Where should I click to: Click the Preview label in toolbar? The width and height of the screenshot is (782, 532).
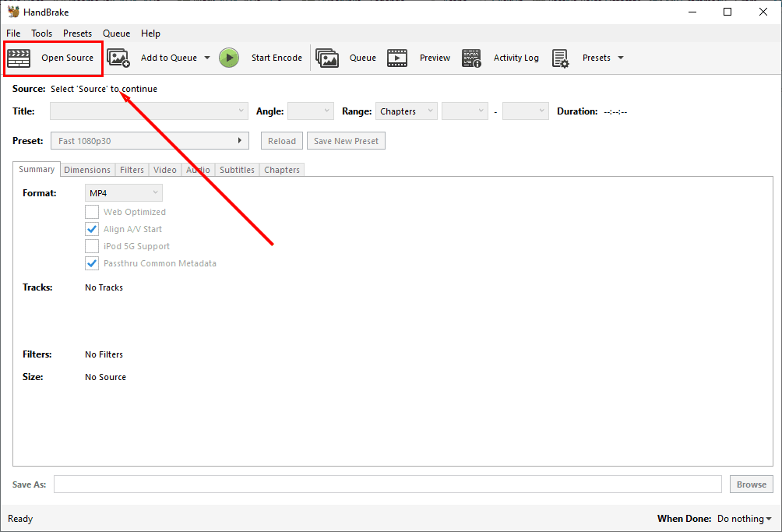coord(435,58)
